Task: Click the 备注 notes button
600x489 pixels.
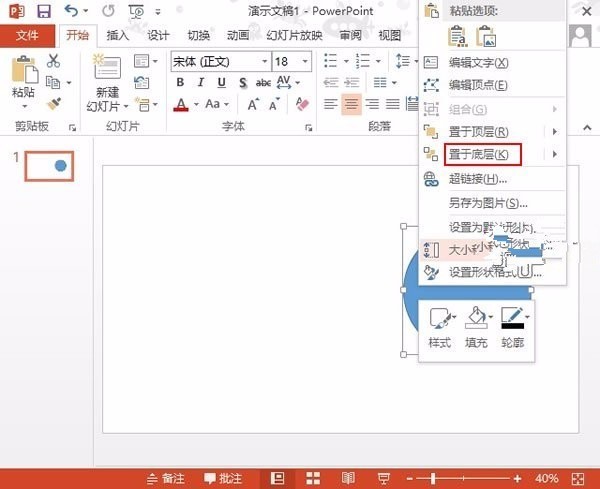Action: click(165, 478)
